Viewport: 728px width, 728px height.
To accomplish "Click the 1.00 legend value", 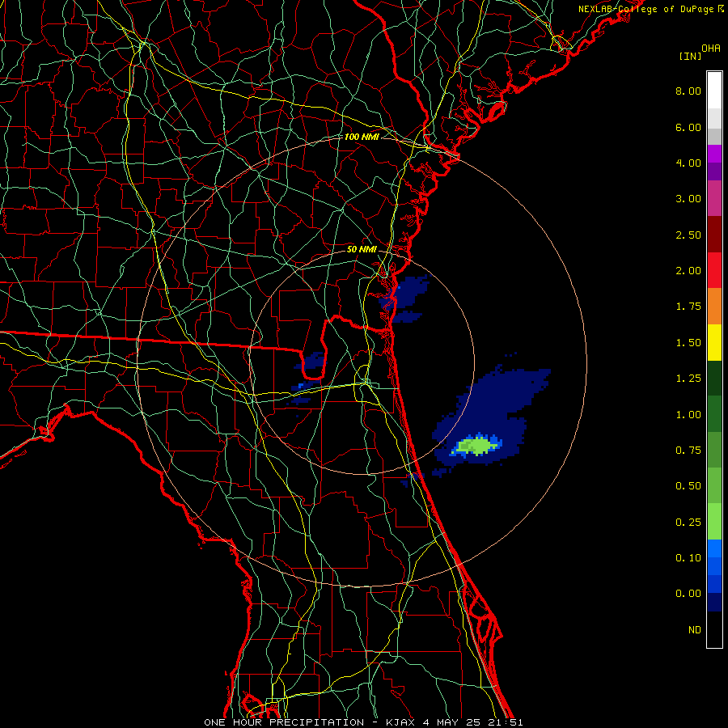I will pos(688,415).
